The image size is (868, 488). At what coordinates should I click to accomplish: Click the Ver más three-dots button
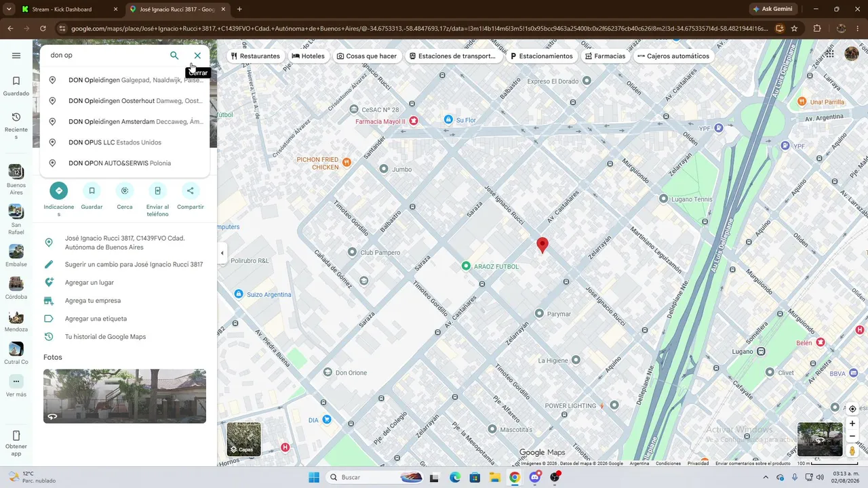tap(16, 382)
